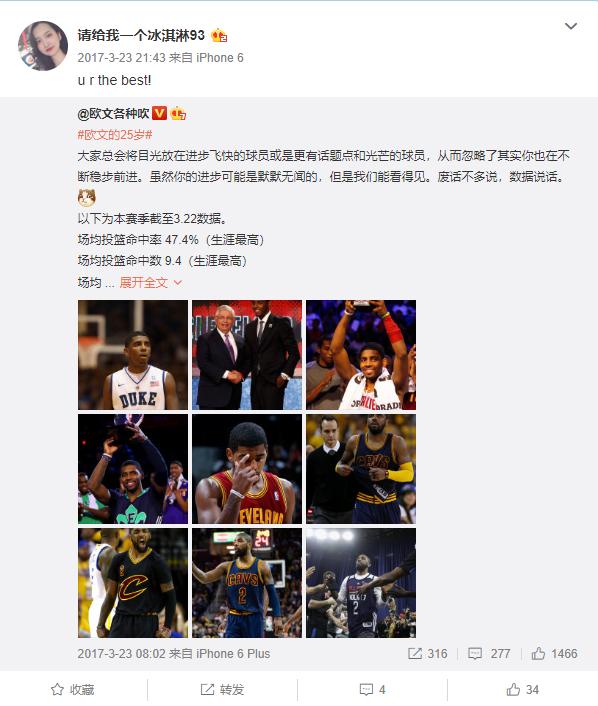
Task: Like the post with 34 thumbs-up
Action: (522, 689)
